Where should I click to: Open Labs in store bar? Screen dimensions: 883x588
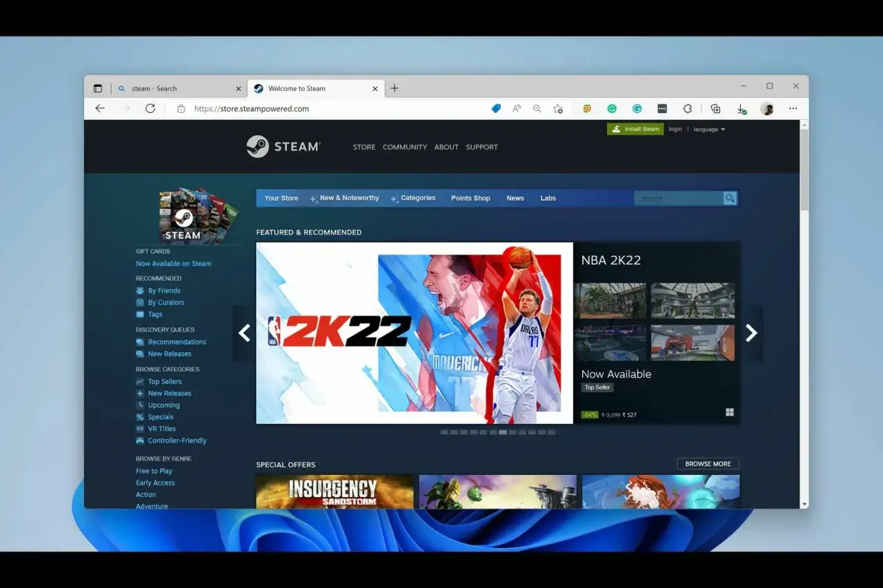tap(548, 198)
